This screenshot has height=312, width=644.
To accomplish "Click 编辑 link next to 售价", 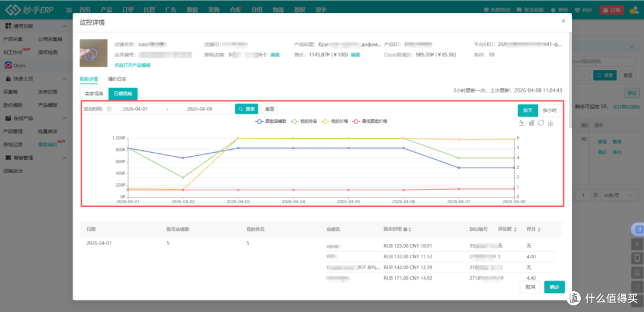I will coord(355,54).
